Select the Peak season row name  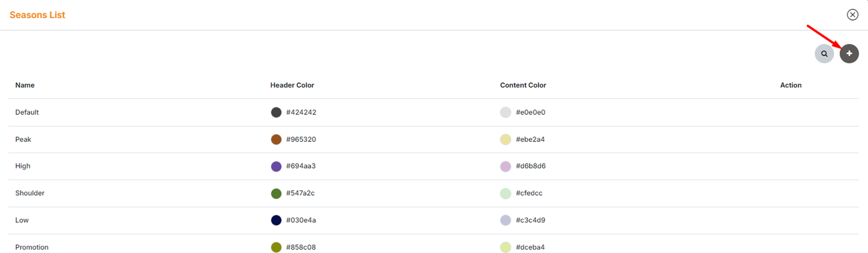tap(23, 139)
